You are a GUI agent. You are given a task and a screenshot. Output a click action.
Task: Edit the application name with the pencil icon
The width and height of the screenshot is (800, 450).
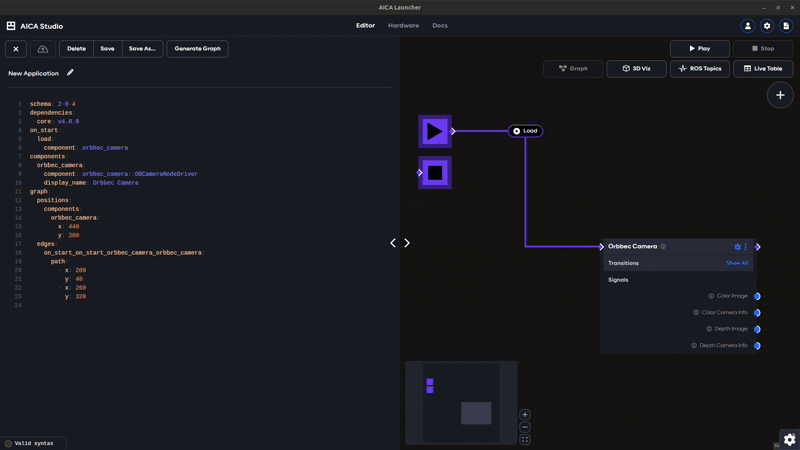(70, 72)
